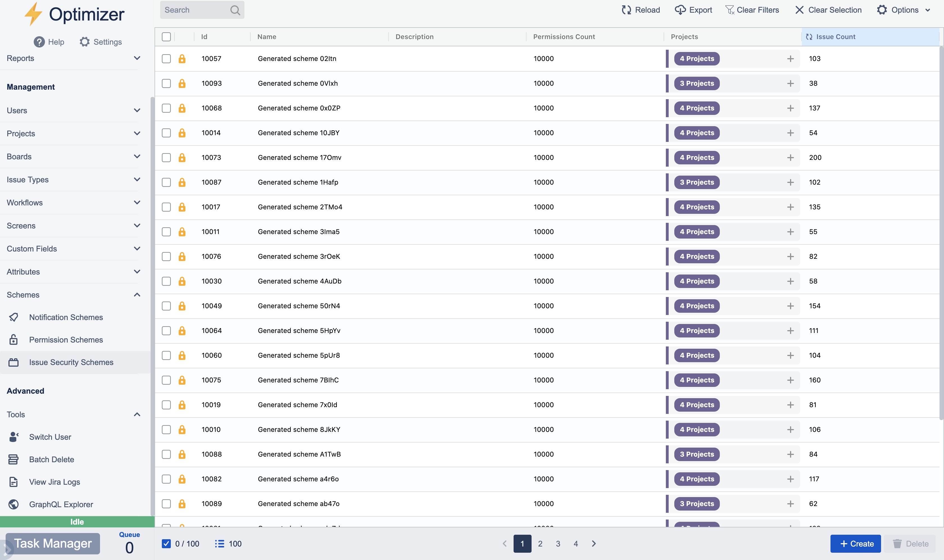Collapse the Schemes section
944x560 pixels.
(x=137, y=295)
